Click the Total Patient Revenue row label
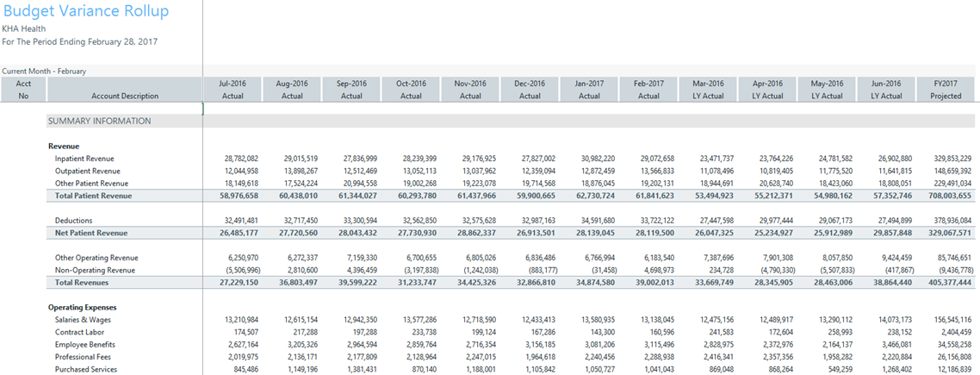 coord(94,197)
